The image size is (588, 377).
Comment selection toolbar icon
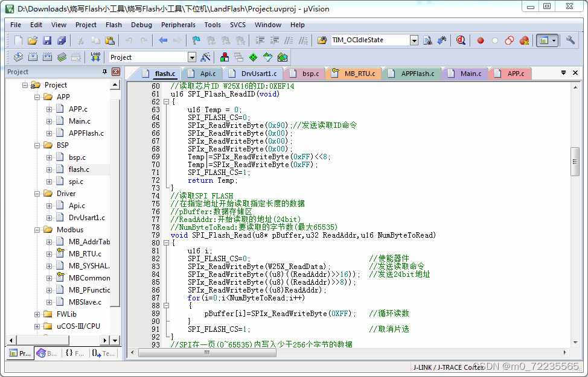click(289, 40)
